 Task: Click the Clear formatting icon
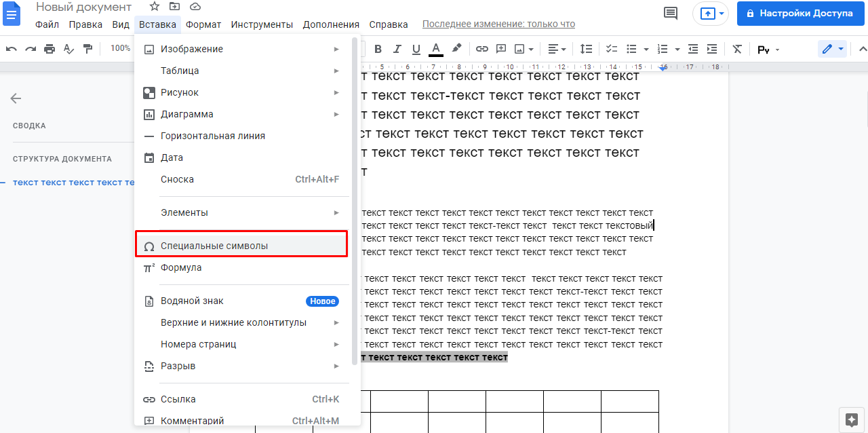click(737, 49)
